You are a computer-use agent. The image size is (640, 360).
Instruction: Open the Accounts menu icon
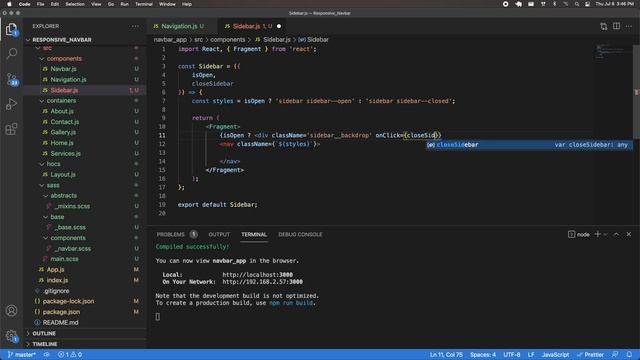(11, 311)
